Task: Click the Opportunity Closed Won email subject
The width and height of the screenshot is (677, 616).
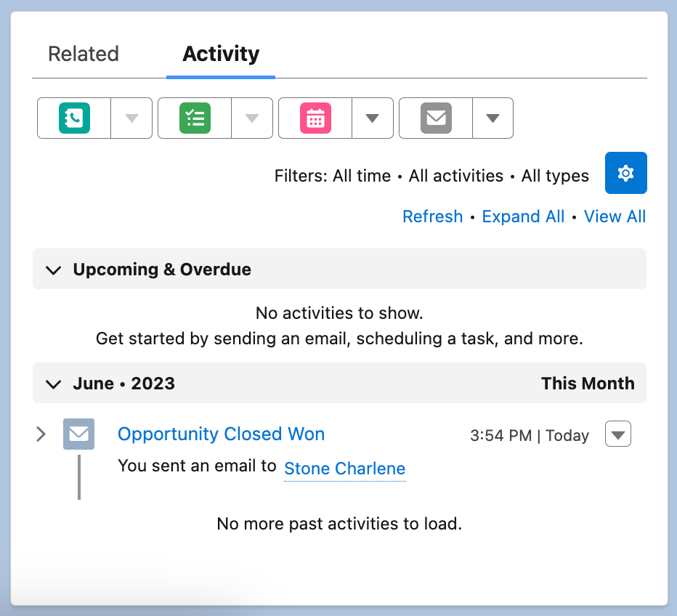Action: tap(221, 434)
